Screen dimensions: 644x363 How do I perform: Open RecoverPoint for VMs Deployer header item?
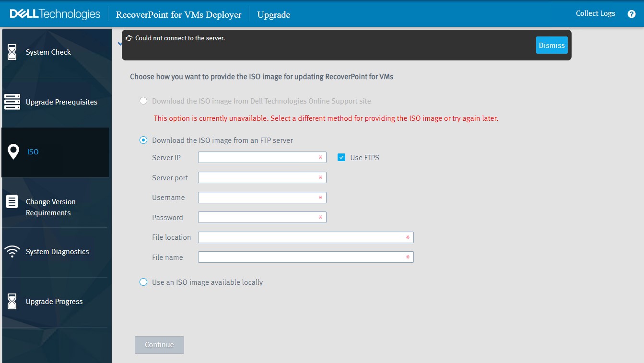tap(179, 15)
